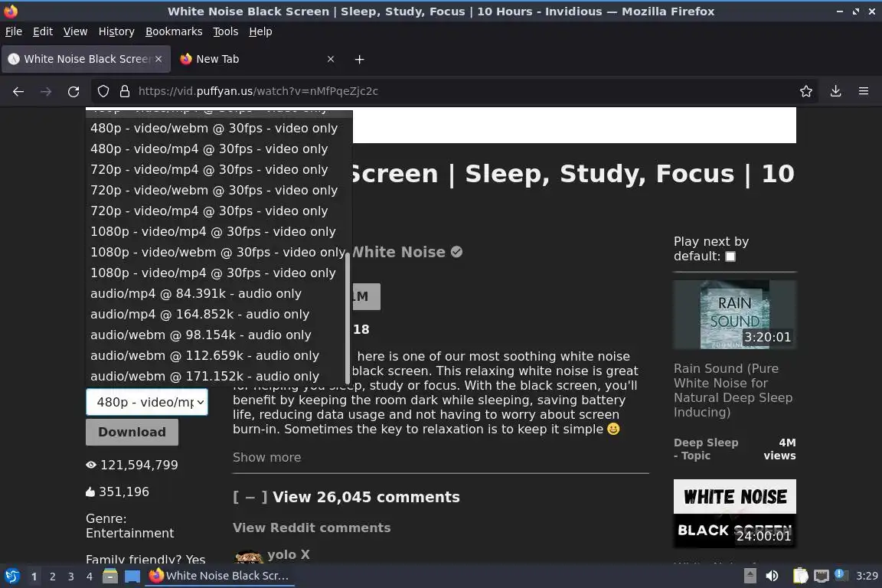The height and width of the screenshot is (588, 882).
Task: Click the notification alert icon in tray
Action: (x=840, y=574)
